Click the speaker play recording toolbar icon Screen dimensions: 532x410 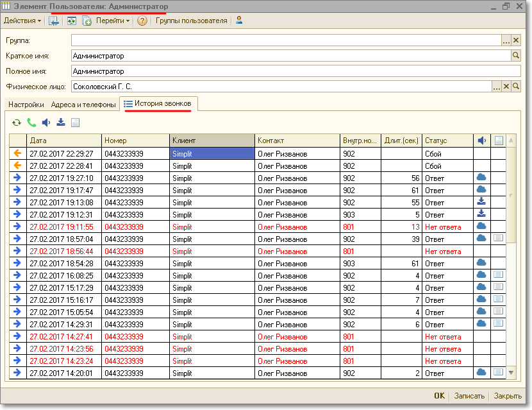(46, 123)
